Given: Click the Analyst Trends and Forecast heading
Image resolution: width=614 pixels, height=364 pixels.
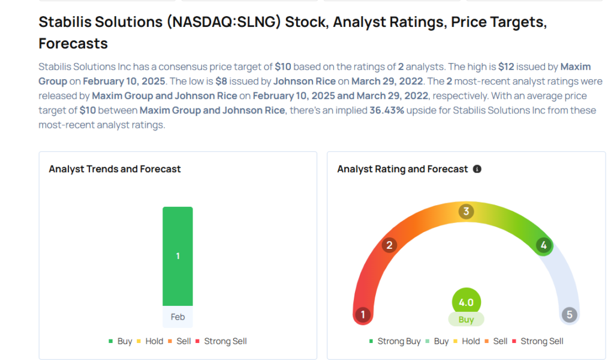Looking at the screenshot, I should tap(115, 169).
